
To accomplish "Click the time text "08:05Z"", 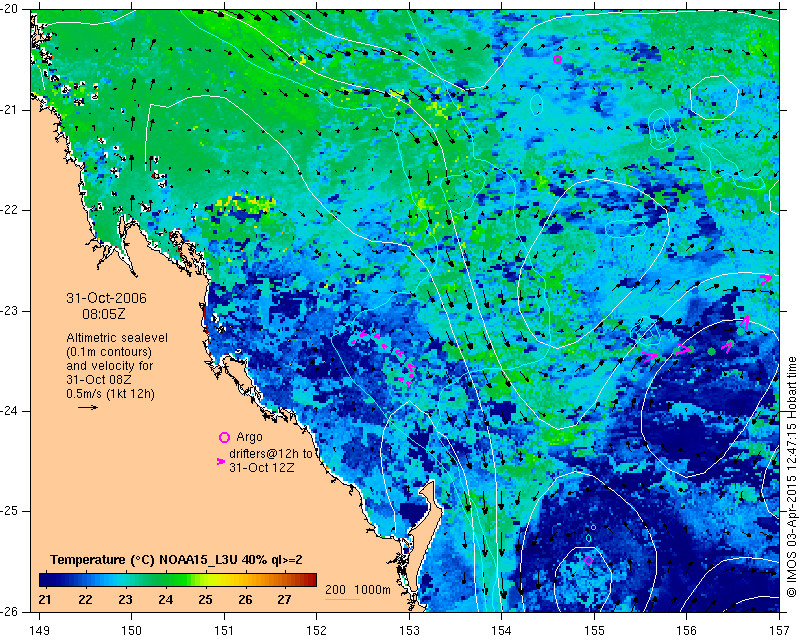I will 104,314.
